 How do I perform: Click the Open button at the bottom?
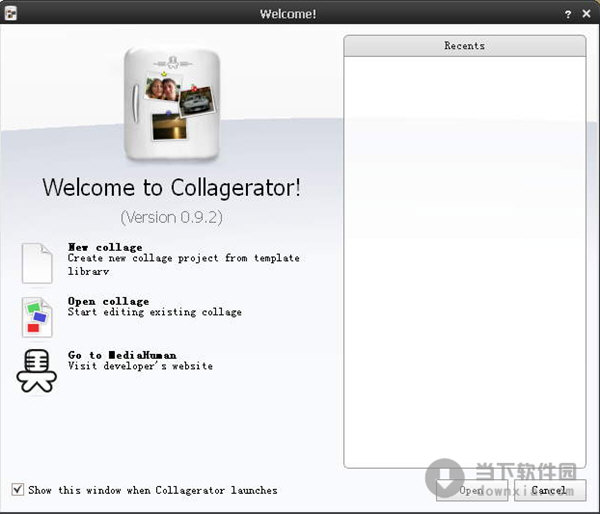pos(472,490)
